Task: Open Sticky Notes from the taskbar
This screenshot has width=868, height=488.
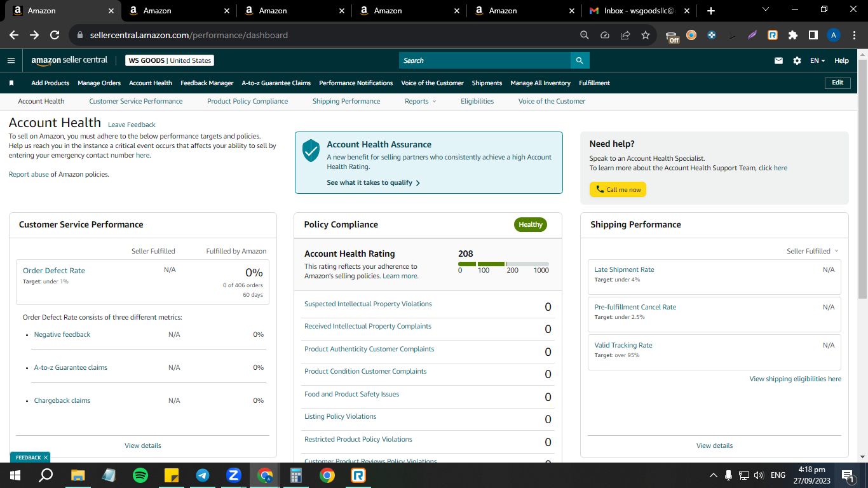Action: [x=172, y=475]
